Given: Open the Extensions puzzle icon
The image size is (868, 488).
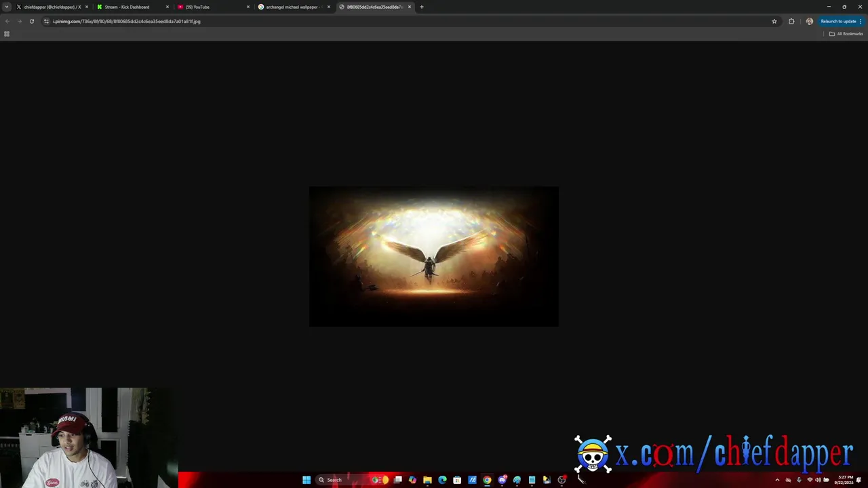Looking at the screenshot, I should click(791, 21).
